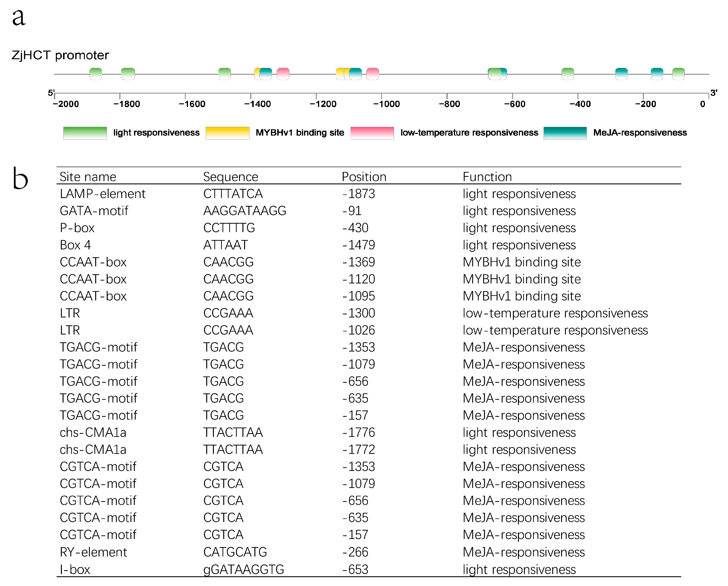Click the green promoter marker near -1776

(x=128, y=74)
